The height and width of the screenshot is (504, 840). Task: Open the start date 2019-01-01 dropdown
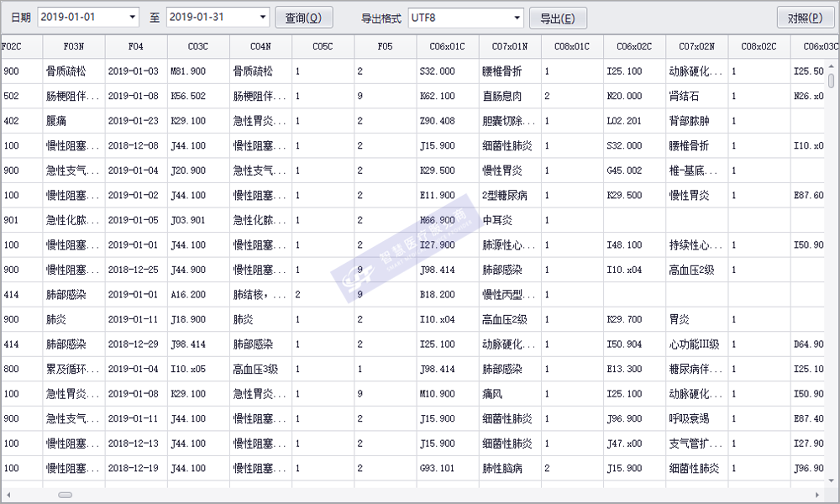(133, 18)
